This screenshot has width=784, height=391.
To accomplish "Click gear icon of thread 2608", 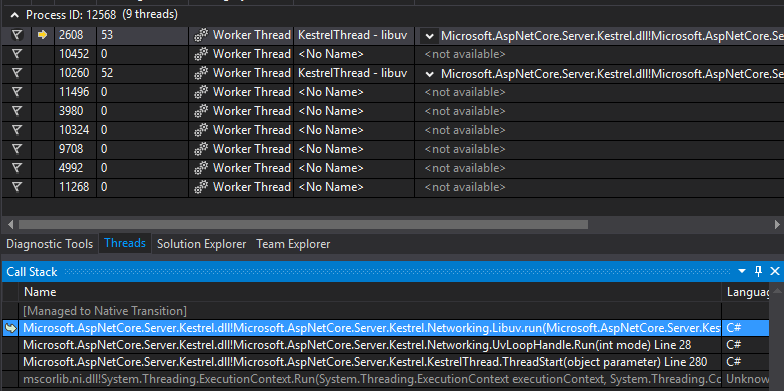I will click(x=201, y=35).
